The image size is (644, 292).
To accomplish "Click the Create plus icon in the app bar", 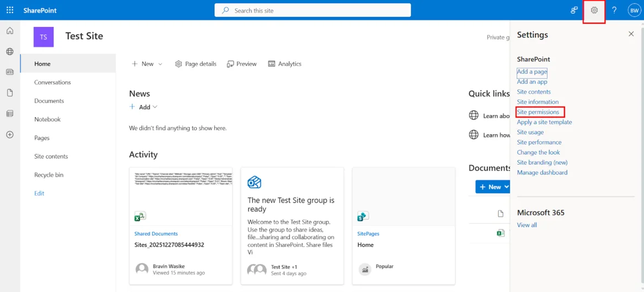I will point(10,135).
